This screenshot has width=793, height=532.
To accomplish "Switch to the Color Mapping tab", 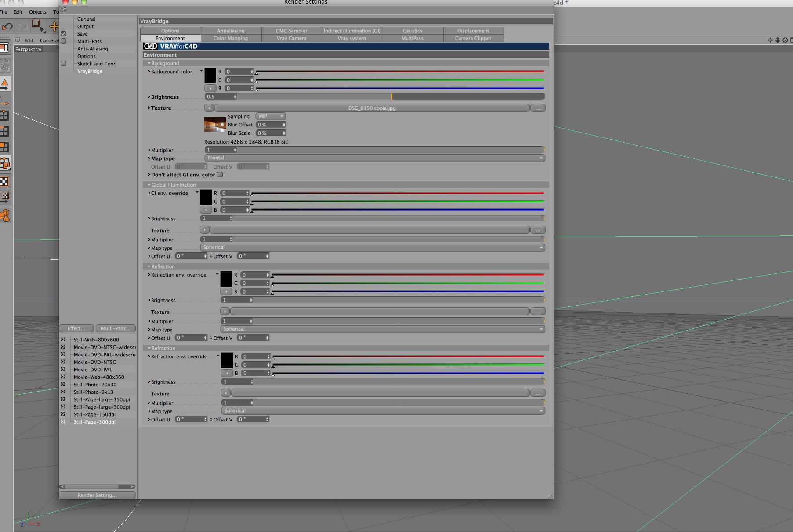I will 231,38.
